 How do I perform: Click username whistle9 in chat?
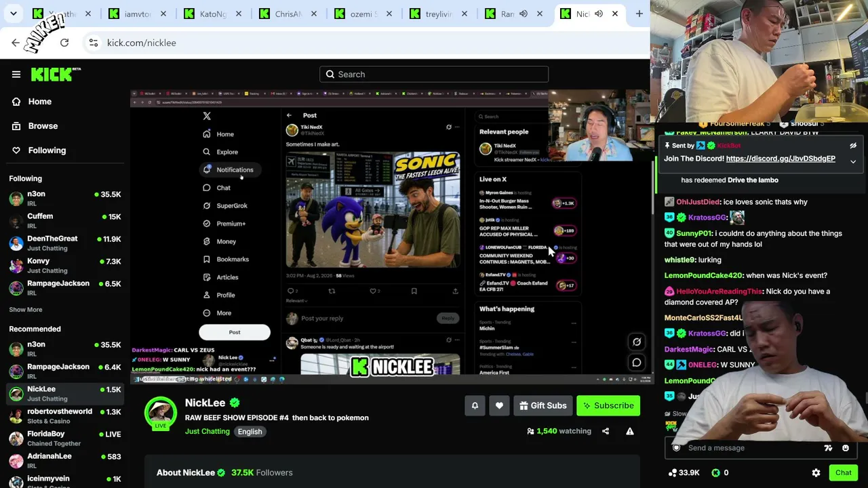(x=679, y=260)
